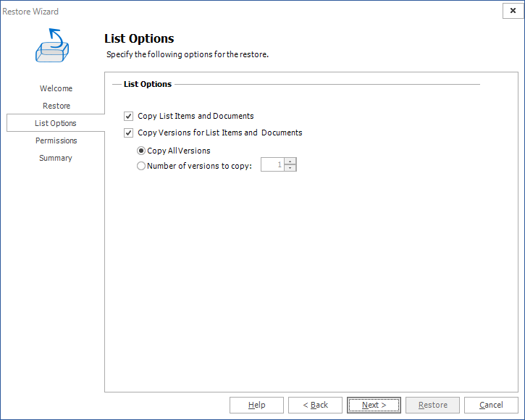Close the Restore Wizard window

point(512,11)
